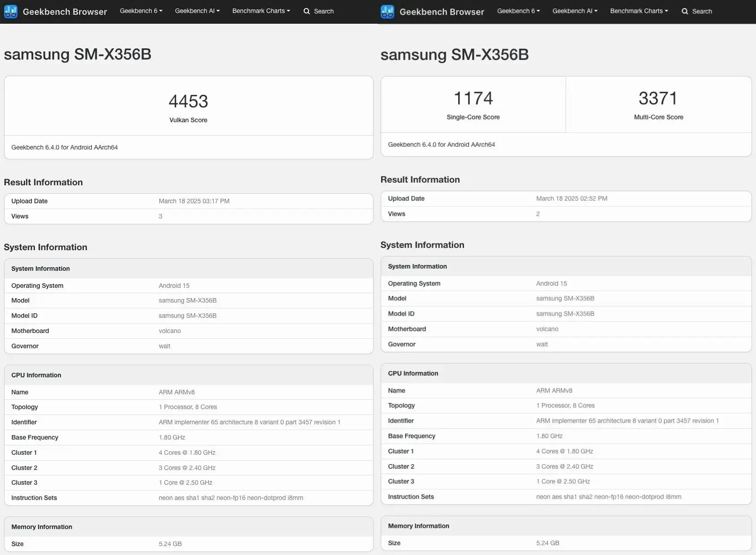Click Memory Information header in right page
This screenshot has width=756, height=555.
coord(419,526)
